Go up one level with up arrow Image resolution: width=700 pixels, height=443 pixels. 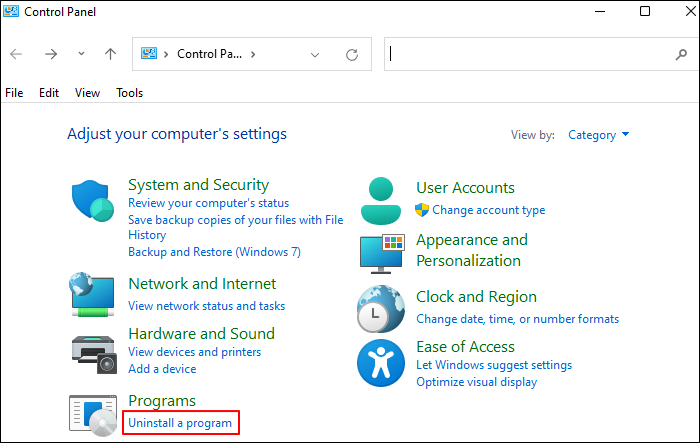click(110, 54)
